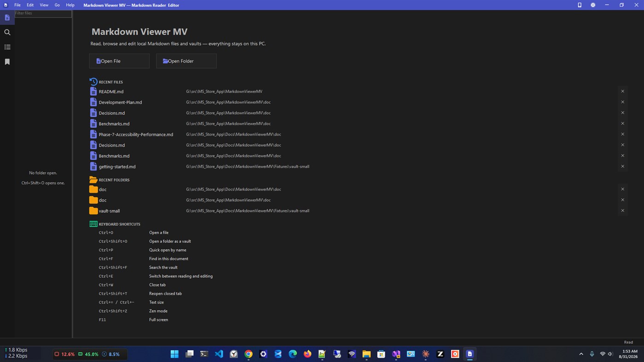Image resolution: width=644 pixels, height=362 pixels.
Task: Remove README.md from recent files
Action: coord(622,91)
